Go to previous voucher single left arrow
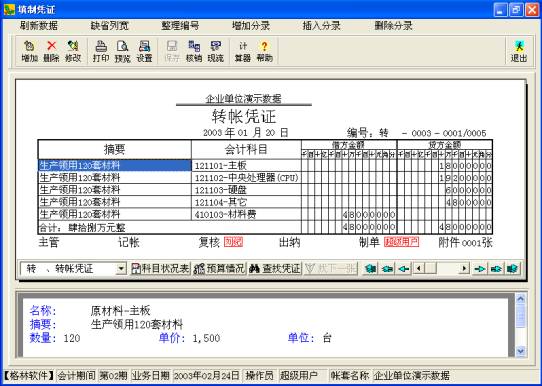The width and height of the screenshot is (542, 386). coord(404,269)
